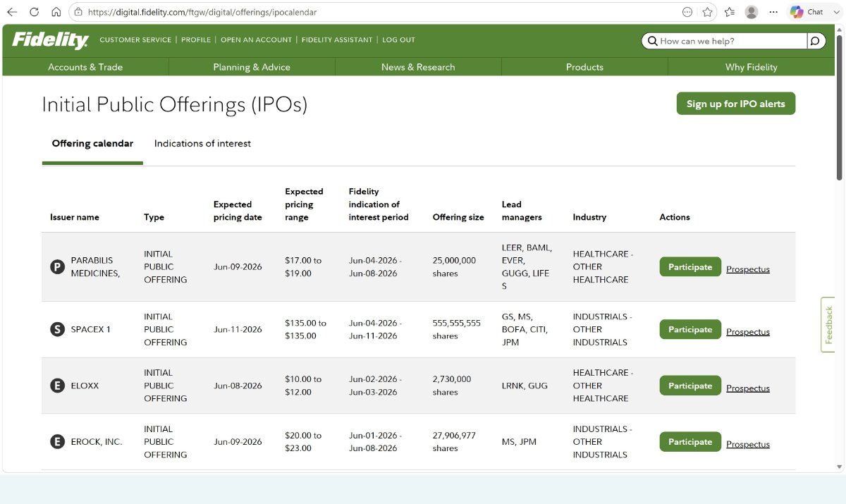The height and width of the screenshot is (504, 846).
Task: Click the Eloxx E badge icon
Action: (x=57, y=386)
